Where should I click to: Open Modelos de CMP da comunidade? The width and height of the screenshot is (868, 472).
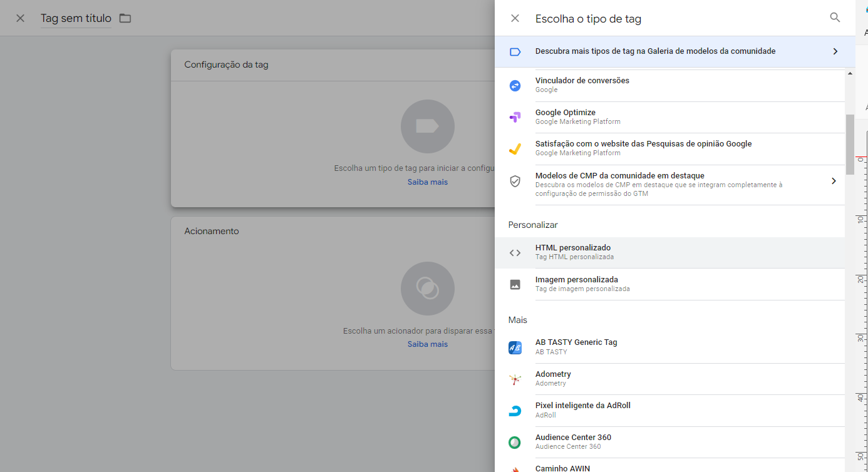click(x=669, y=185)
